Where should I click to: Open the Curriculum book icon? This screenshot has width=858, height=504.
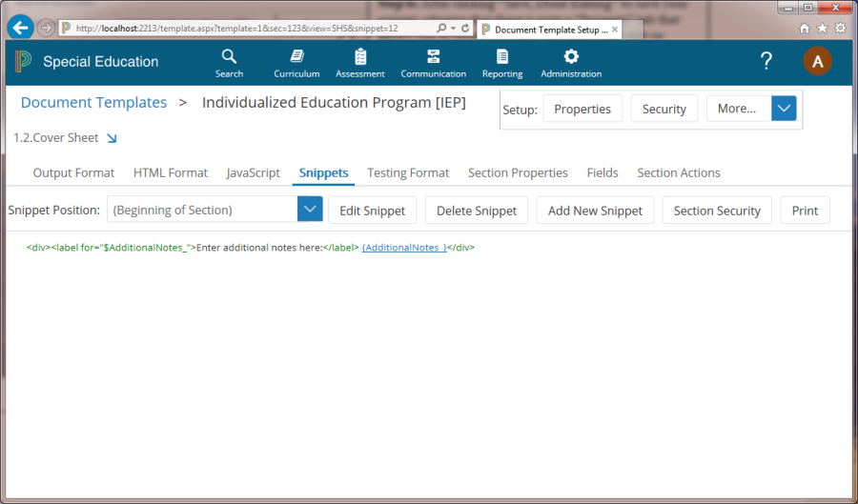tap(296, 57)
